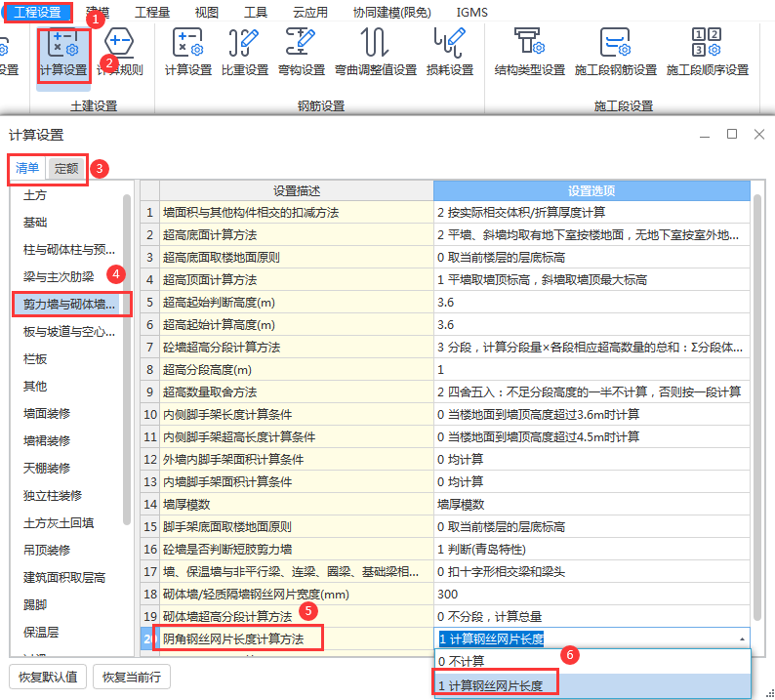Click the 设置描述 column header

297,190
